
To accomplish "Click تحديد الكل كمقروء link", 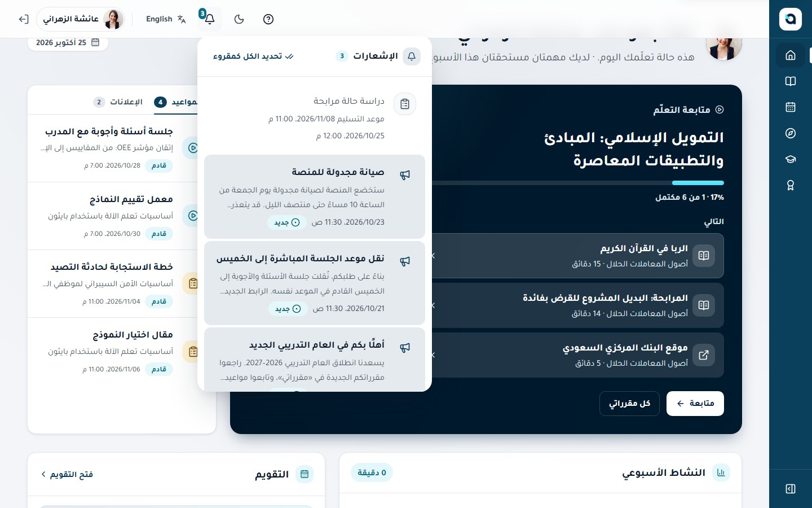I will pyautogui.click(x=253, y=56).
